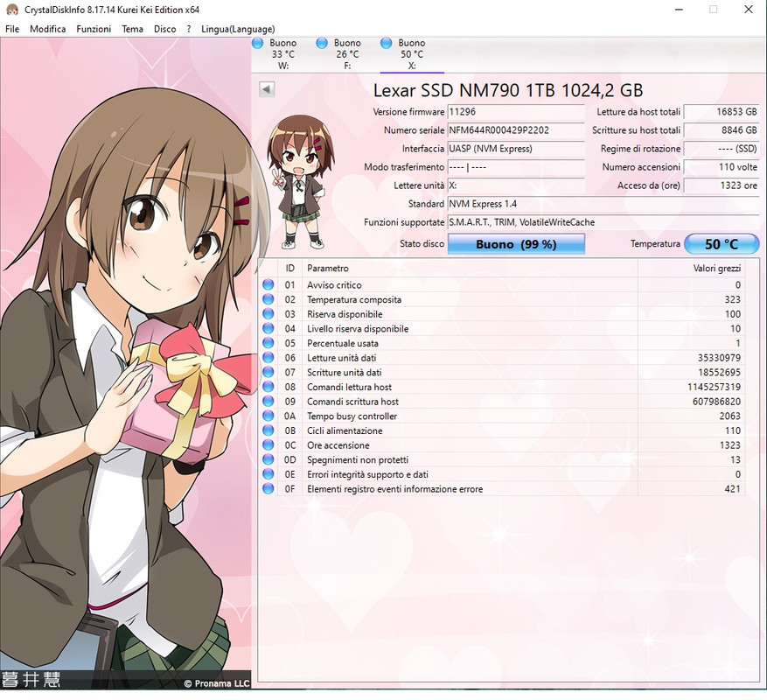Select the Temperatura composita parameter text
Screen dimensions: 767x700
[x=354, y=299]
